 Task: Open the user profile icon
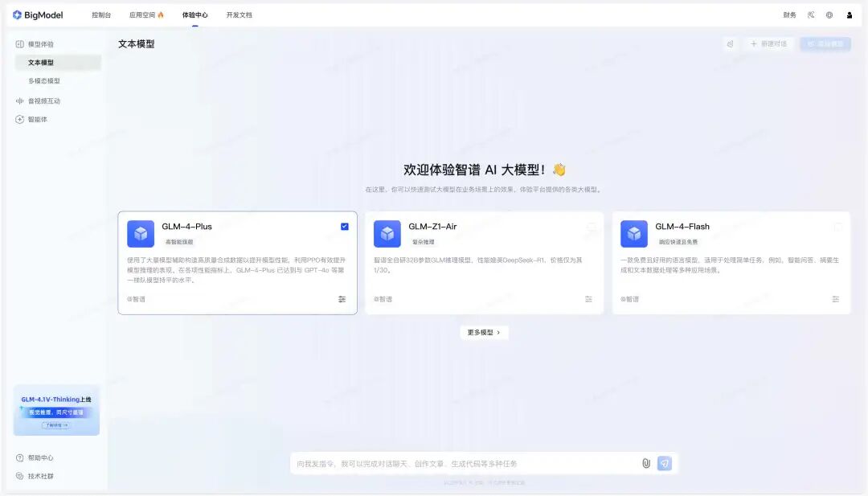(850, 15)
